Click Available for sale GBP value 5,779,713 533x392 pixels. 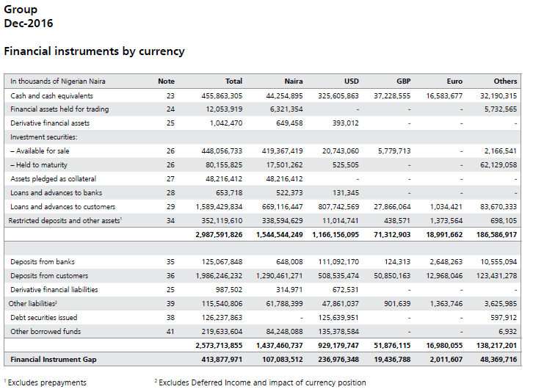[x=394, y=151]
